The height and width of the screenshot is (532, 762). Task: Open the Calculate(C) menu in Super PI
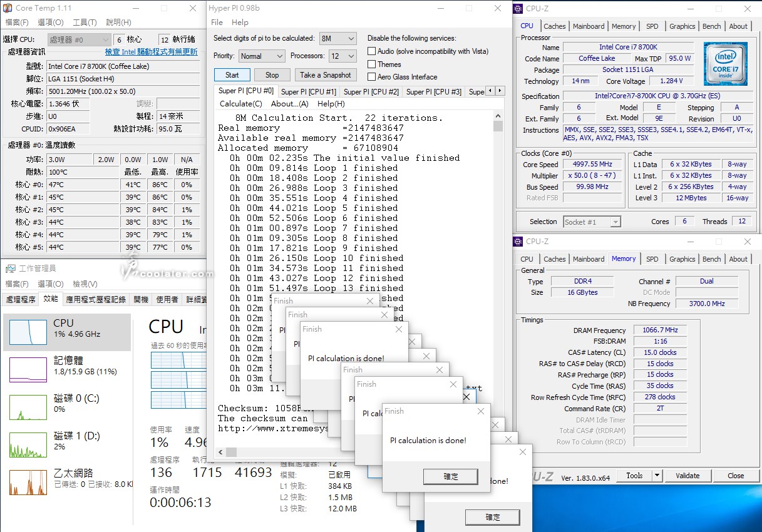[241, 104]
